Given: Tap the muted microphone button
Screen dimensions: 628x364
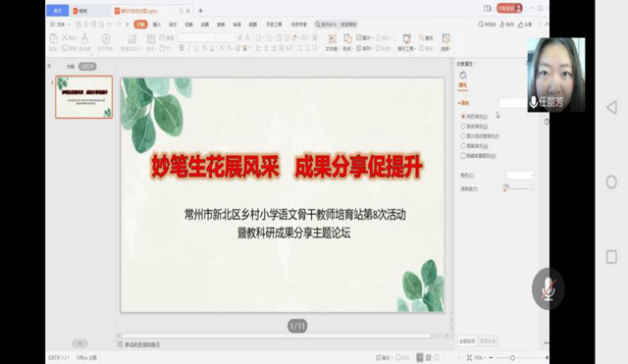Looking at the screenshot, I should 548,289.
